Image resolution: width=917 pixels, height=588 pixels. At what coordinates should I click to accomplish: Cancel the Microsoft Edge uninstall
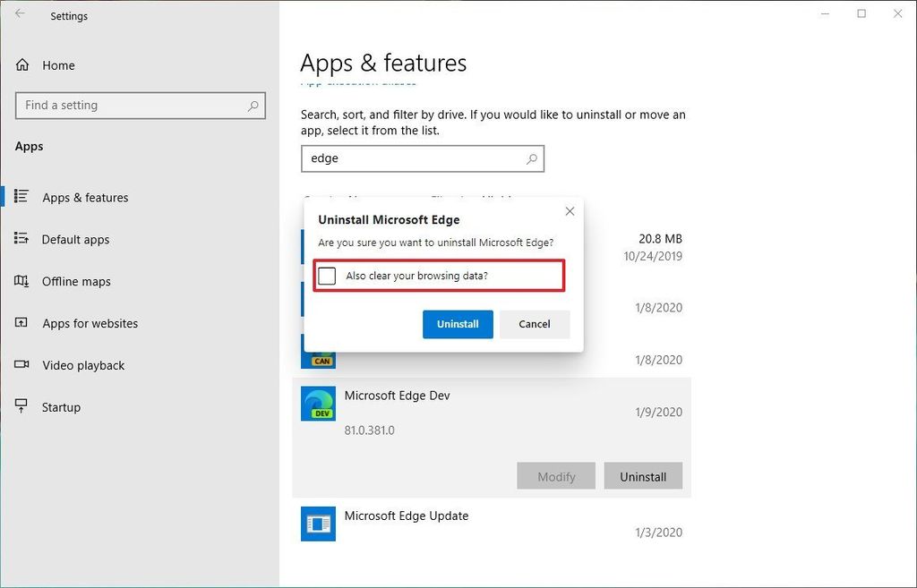(x=535, y=324)
